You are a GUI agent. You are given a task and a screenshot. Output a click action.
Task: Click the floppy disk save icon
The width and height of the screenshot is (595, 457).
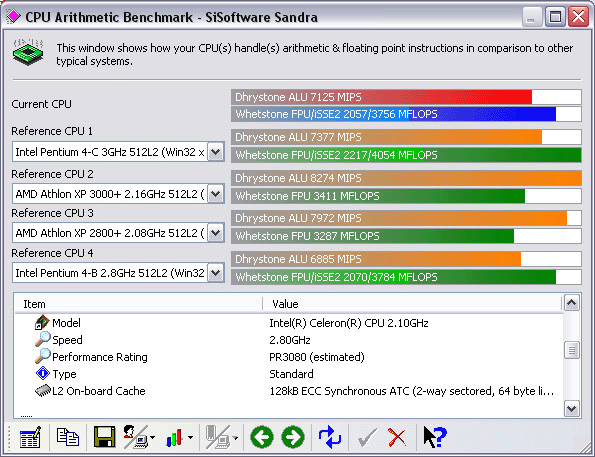104,437
